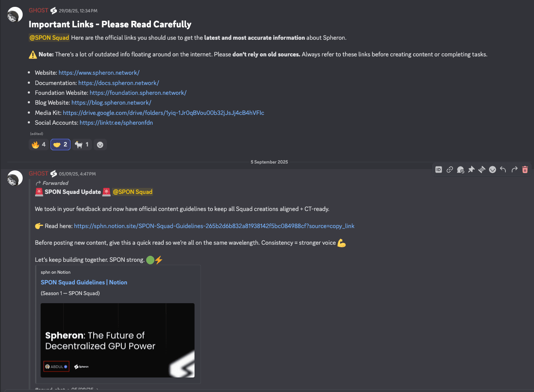Open the Spheron embed preview image

pos(118,340)
